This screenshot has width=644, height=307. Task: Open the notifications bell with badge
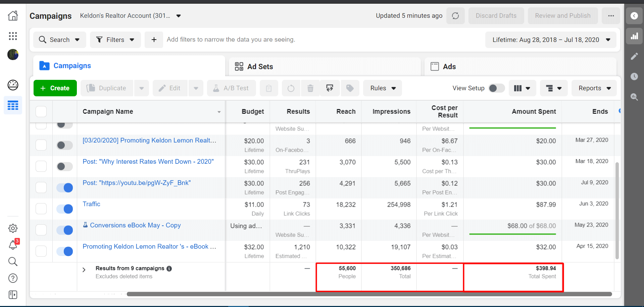click(13, 245)
